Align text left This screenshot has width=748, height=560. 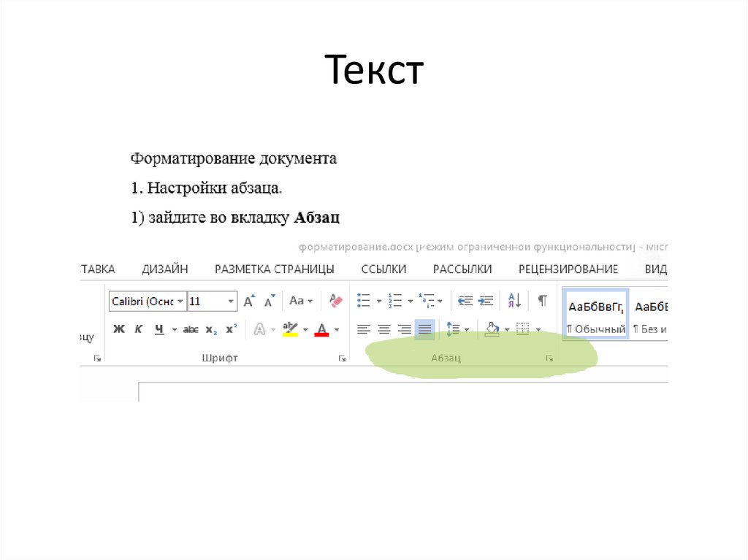pos(364,329)
